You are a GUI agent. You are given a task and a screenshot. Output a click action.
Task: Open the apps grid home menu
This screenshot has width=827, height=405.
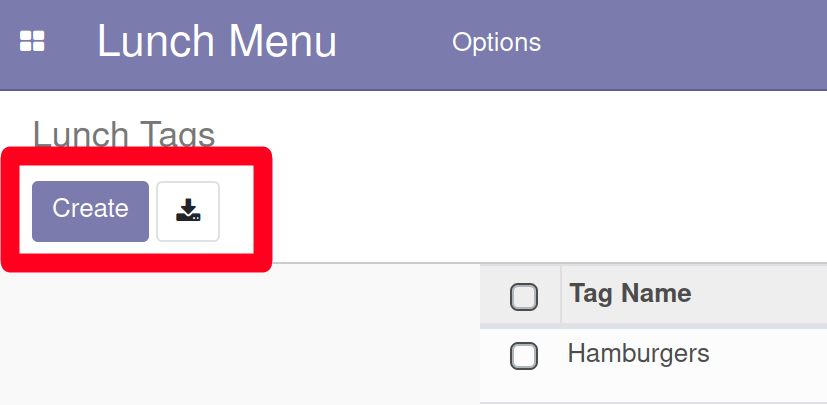tap(32, 41)
